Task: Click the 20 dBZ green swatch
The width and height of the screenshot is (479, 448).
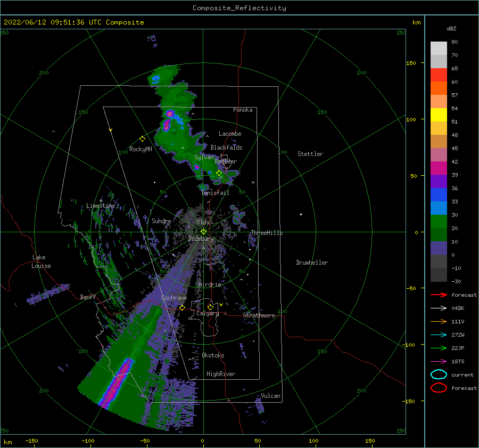Action: point(439,234)
